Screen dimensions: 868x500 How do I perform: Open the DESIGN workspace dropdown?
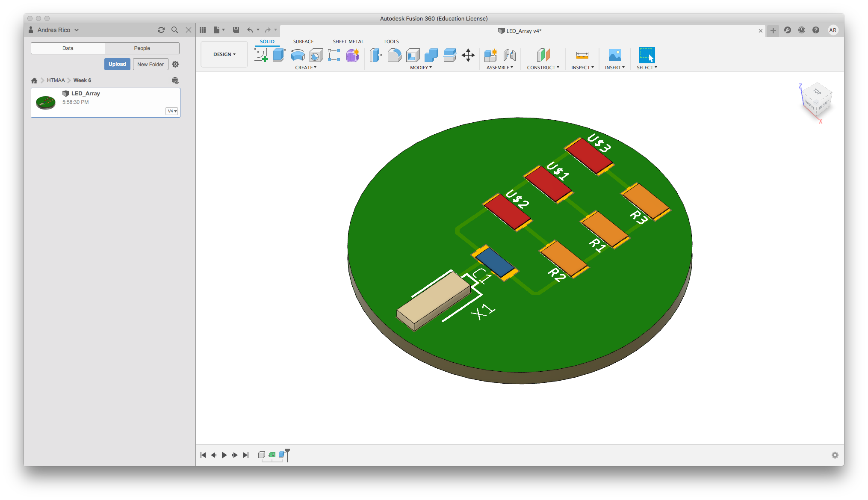(x=224, y=54)
